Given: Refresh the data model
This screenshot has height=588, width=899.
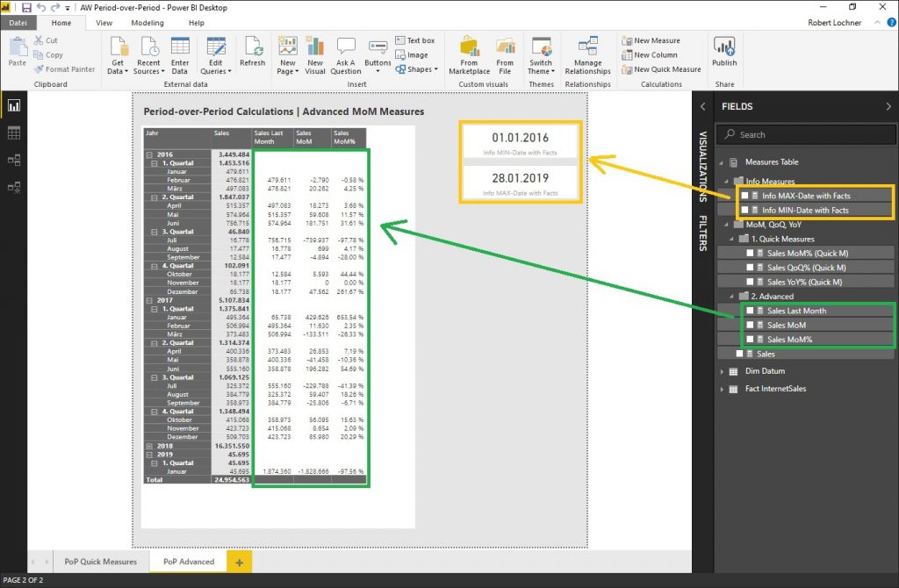Looking at the screenshot, I should pyautogui.click(x=252, y=54).
